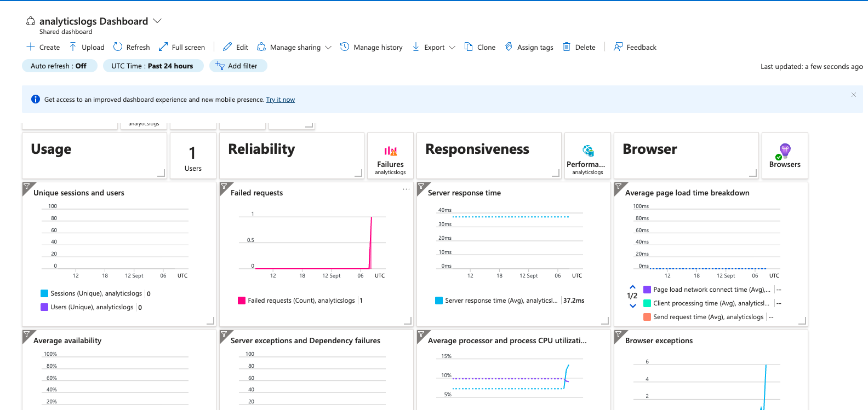Click the Manage history clock icon
This screenshot has width=868, height=410.
coord(345,47)
